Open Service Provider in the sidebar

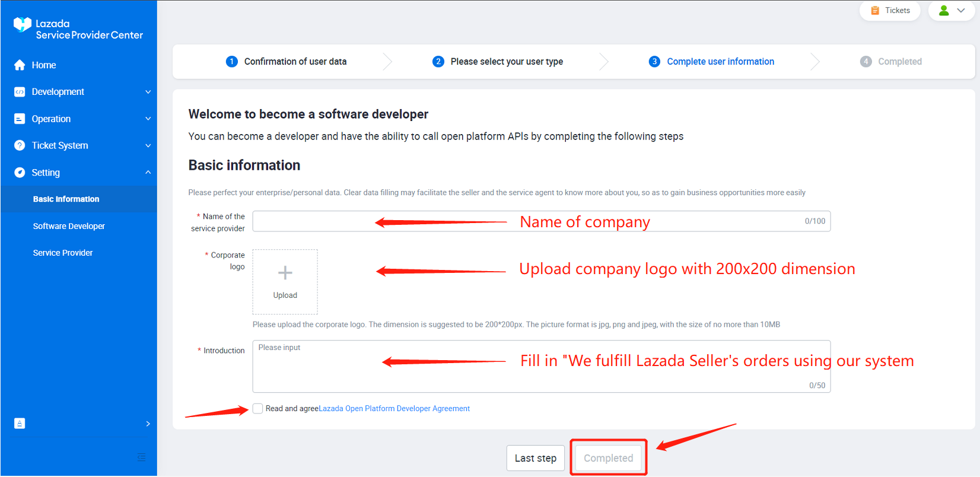coord(78,253)
